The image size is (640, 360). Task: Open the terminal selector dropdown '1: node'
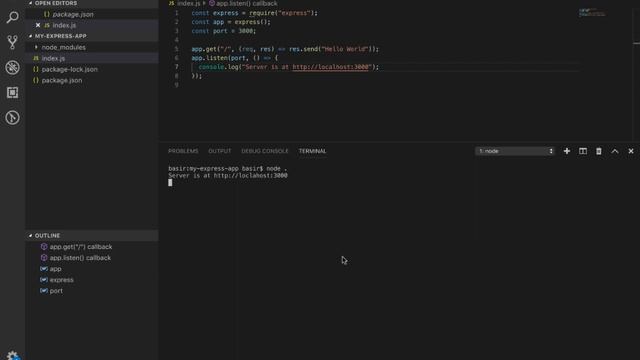coord(515,151)
